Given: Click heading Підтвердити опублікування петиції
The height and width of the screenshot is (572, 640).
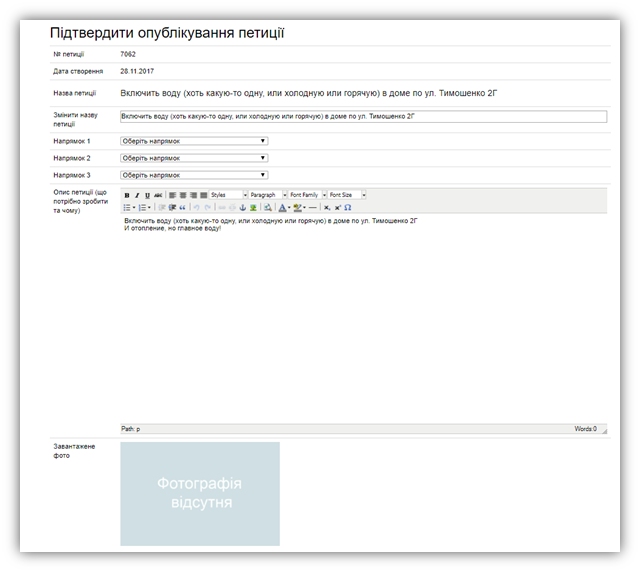Looking at the screenshot, I should pyautogui.click(x=167, y=33).
